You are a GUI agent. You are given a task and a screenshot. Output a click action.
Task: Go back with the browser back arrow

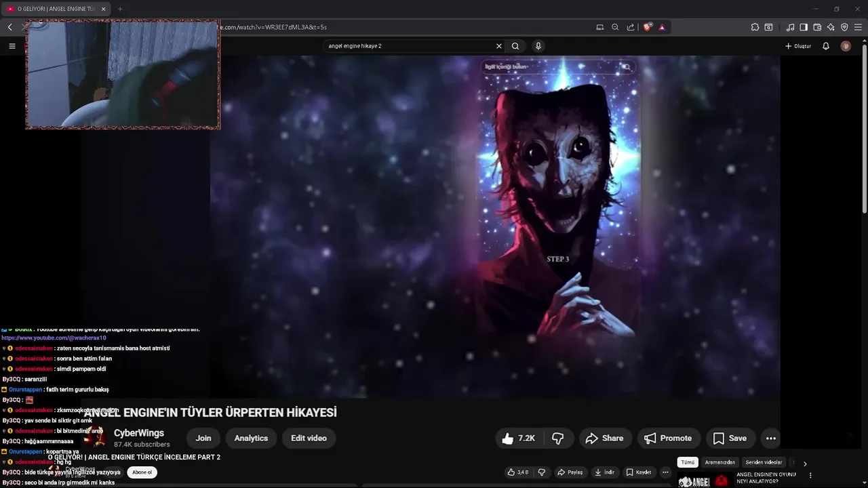(x=9, y=27)
